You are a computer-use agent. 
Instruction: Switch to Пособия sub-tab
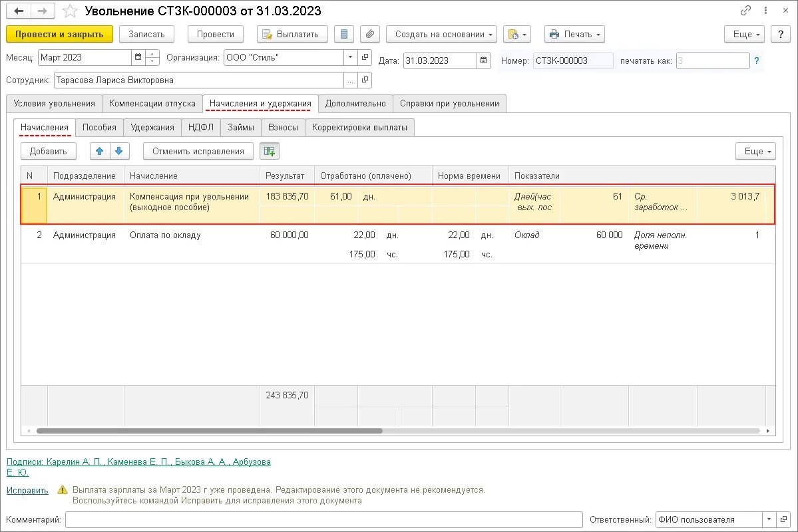tap(99, 127)
